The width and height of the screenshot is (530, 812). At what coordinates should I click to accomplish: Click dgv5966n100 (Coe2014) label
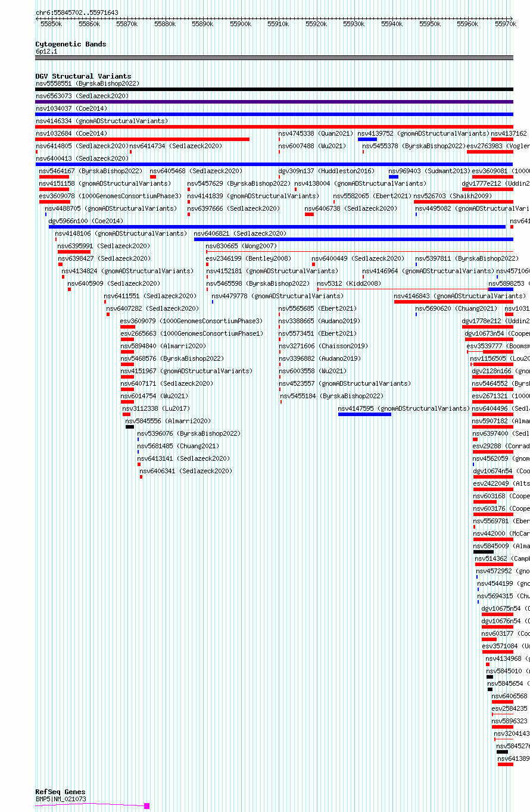coord(86,221)
